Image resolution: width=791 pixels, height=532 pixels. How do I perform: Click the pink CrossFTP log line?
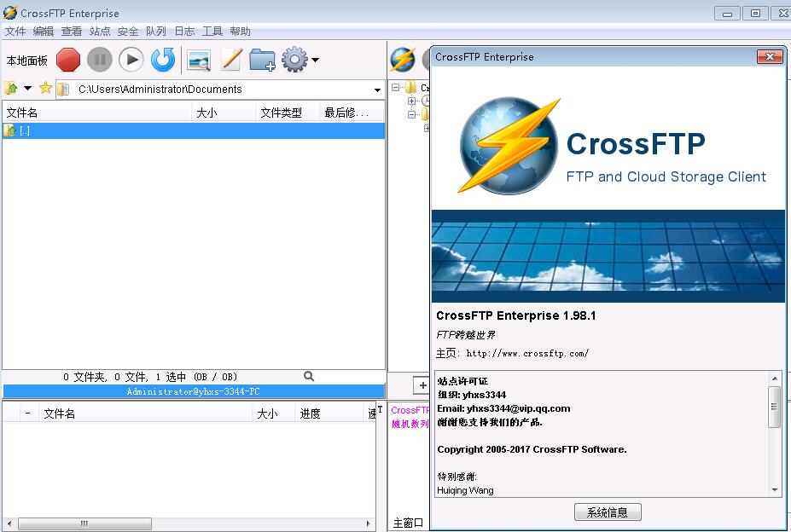click(x=410, y=410)
